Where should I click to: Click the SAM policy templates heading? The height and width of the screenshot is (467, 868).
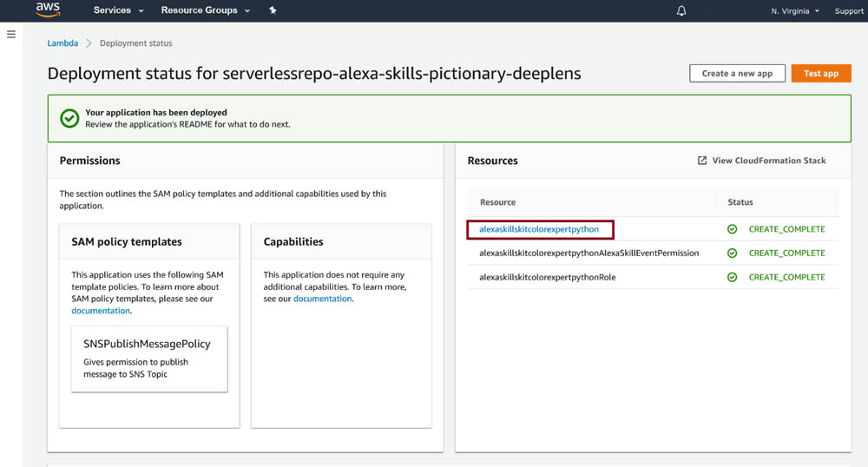pos(126,242)
